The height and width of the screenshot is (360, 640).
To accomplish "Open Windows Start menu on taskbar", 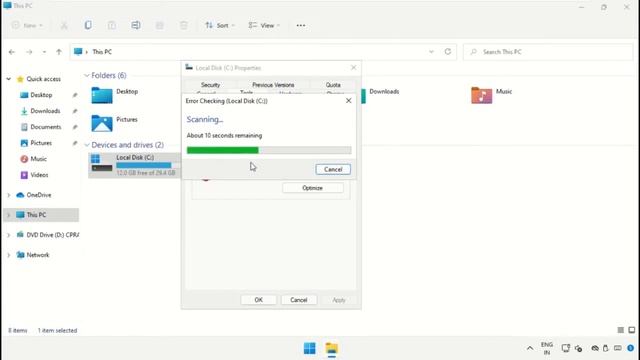I will click(310, 348).
